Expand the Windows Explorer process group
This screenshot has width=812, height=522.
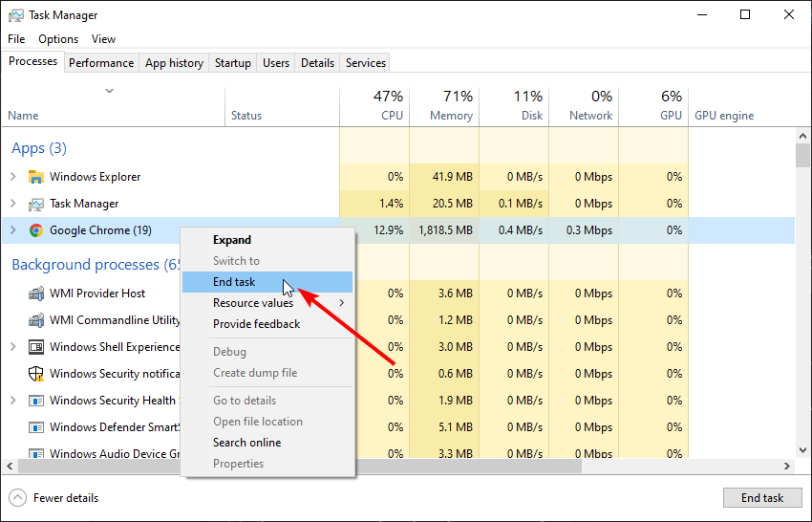point(13,177)
